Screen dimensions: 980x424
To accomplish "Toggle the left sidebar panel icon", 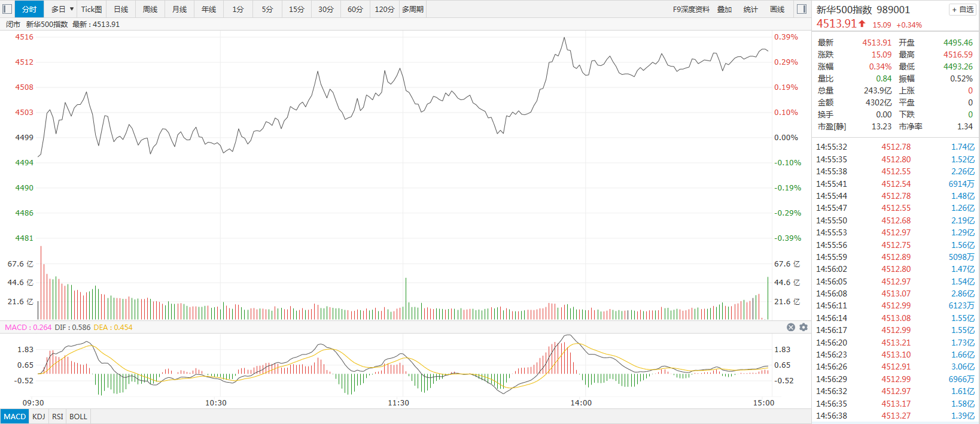I will click(7, 9).
